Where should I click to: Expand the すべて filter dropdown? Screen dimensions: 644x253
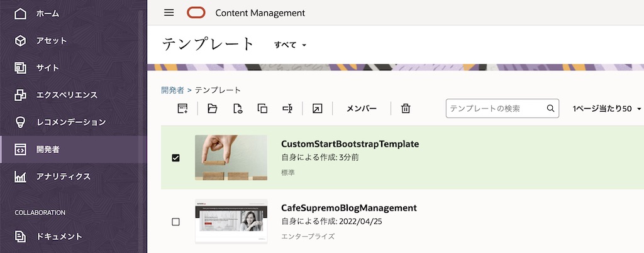[290, 45]
